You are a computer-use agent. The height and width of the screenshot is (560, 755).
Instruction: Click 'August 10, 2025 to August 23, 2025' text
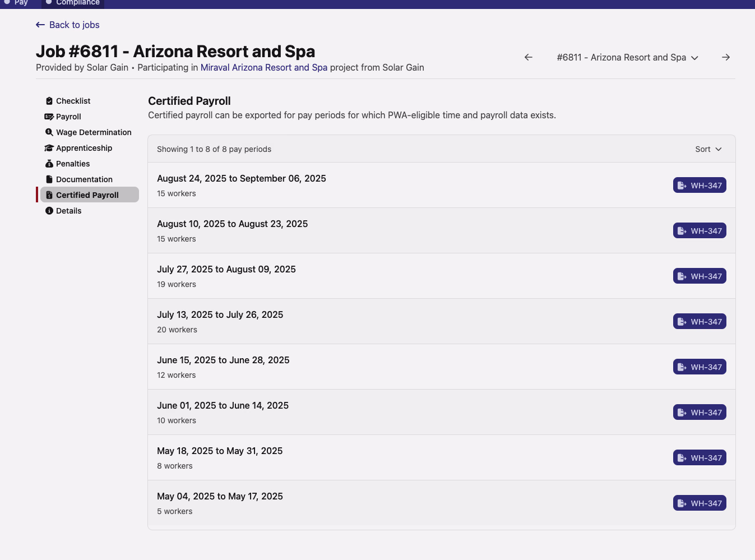coord(233,224)
